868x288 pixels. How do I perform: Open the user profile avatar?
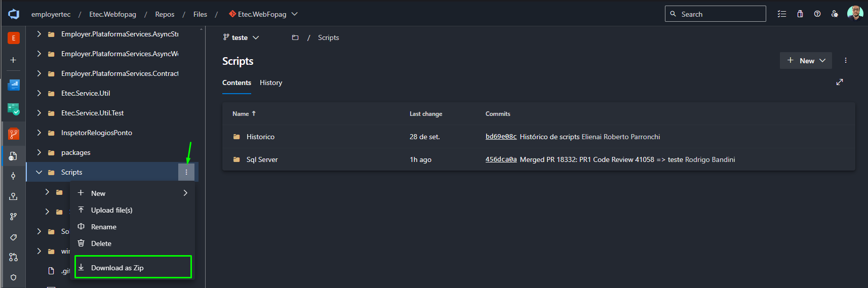point(855,14)
